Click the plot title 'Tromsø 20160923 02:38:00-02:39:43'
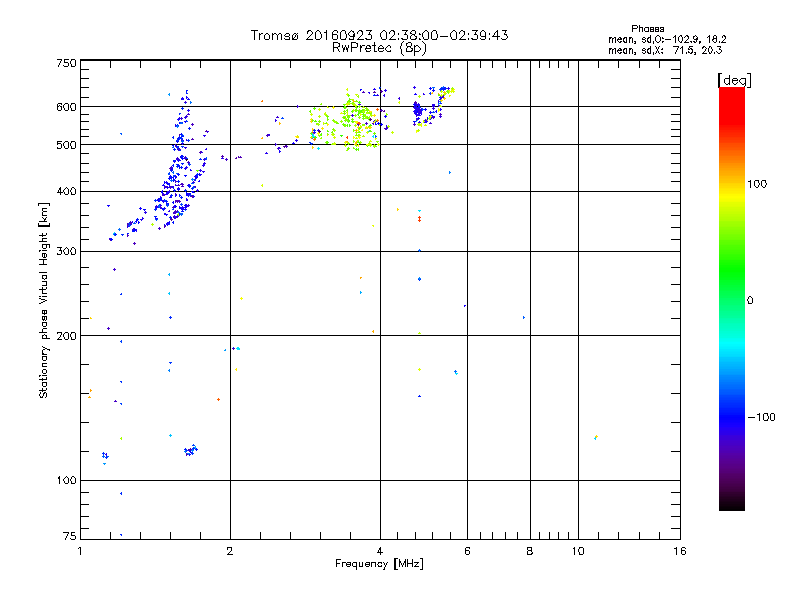The height and width of the screenshot is (600, 800). (379, 35)
